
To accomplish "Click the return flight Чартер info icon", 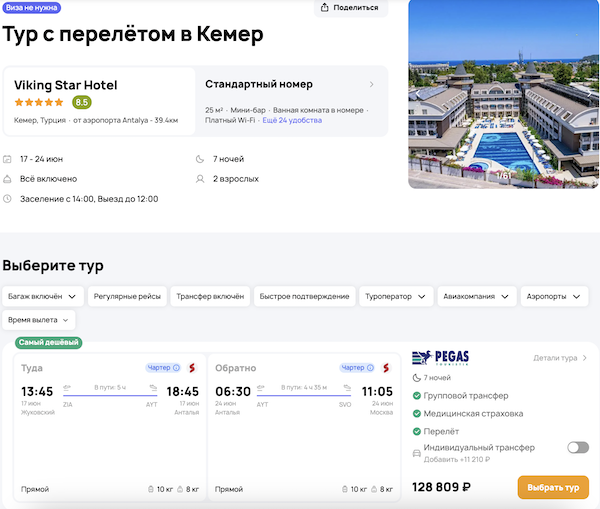I will 370,368.
